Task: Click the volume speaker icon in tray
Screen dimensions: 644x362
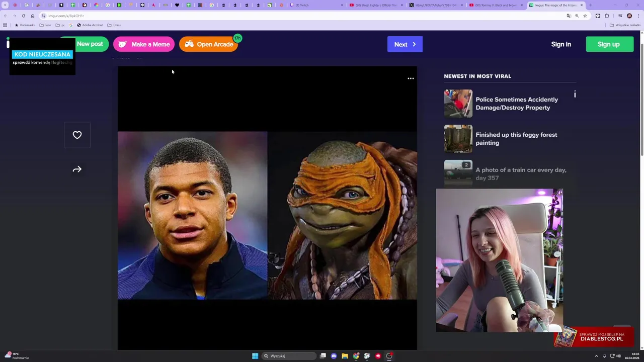Action: 618,356
